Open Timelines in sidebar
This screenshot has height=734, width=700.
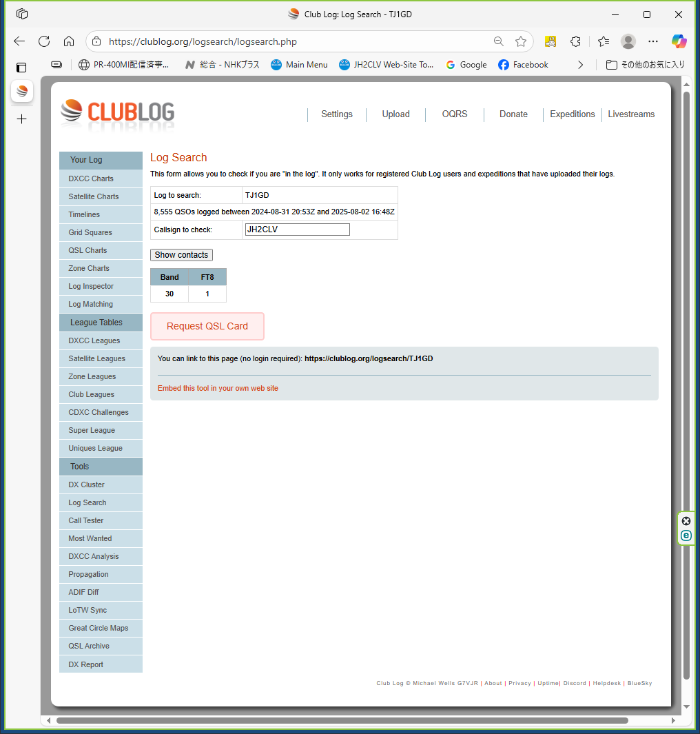pos(101,214)
